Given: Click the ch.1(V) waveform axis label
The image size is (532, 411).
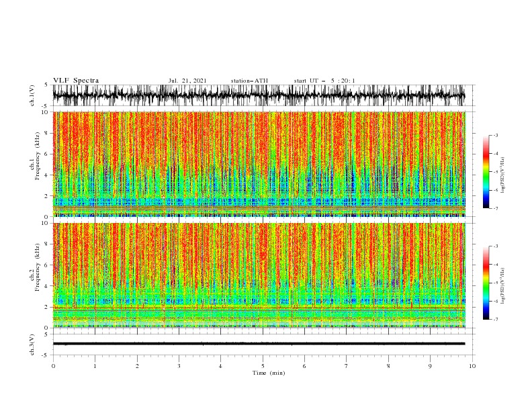Looking at the screenshot, I should (32, 95).
